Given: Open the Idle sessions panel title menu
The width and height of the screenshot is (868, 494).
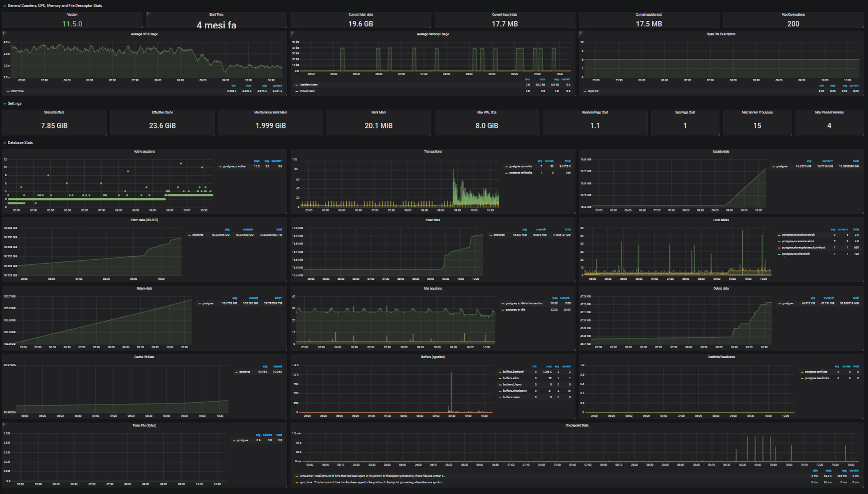Looking at the screenshot, I should pyautogui.click(x=433, y=288).
